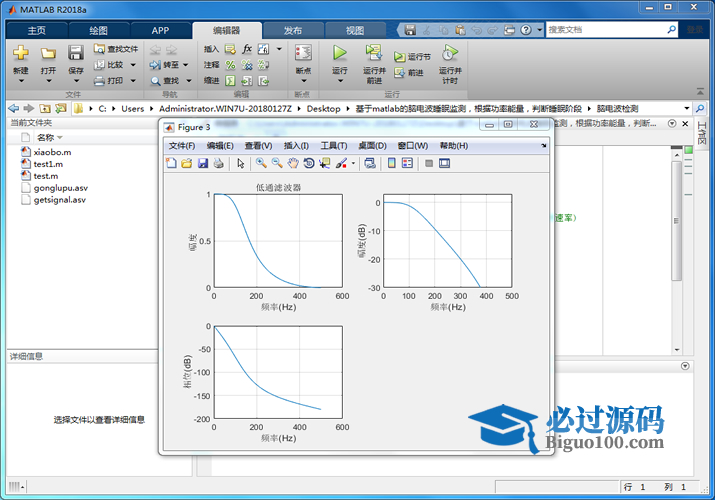Select the brush data tool in Figure 3

[342, 163]
